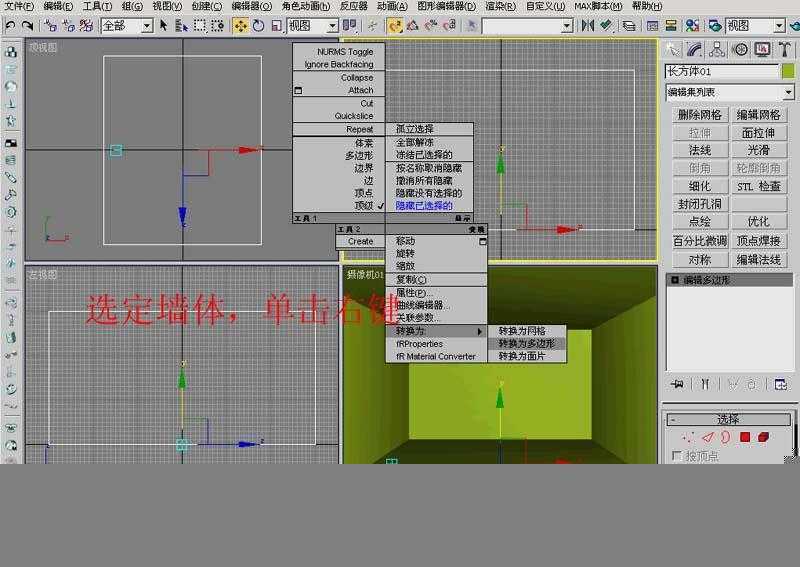Choose rectangular selection region tool
The height and width of the screenshot is (567, 800).
[x=199, y=25]
